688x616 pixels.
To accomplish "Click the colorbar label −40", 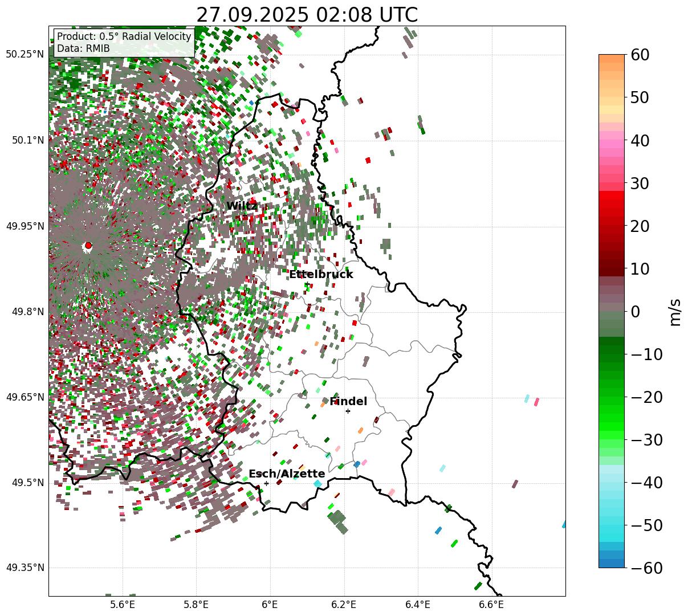I will (x=646, y=482).
